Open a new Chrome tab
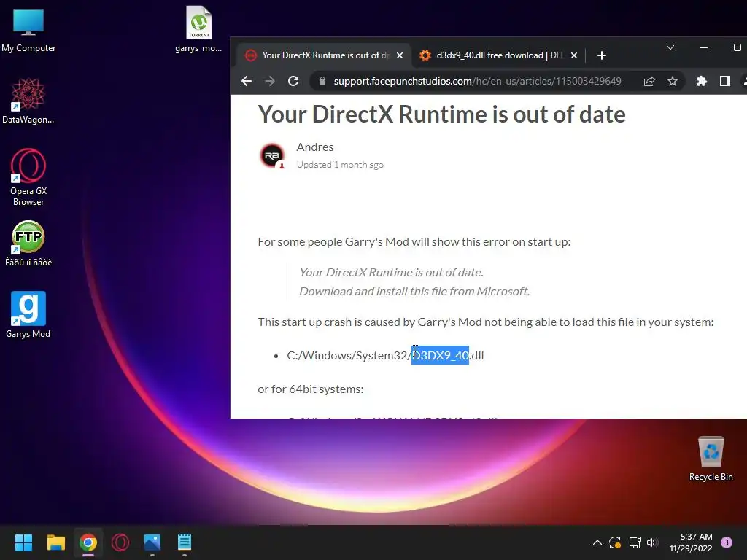Image resolution: width=747 pixels, height=560 pixels. click(x=602, y=55)
